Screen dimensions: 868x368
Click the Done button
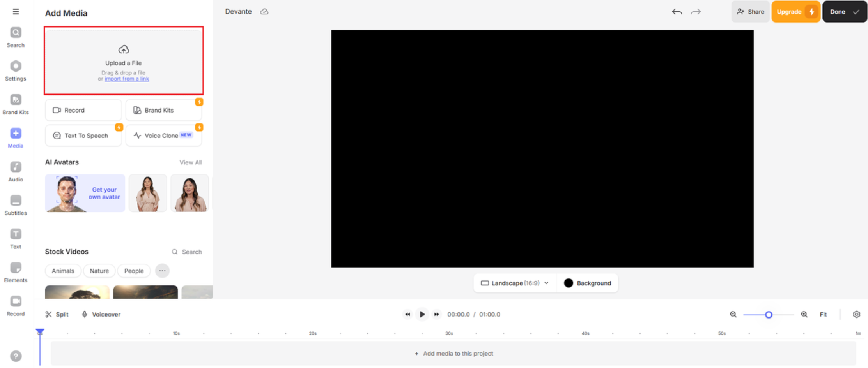pyautogui.click(x=844, y=12)
